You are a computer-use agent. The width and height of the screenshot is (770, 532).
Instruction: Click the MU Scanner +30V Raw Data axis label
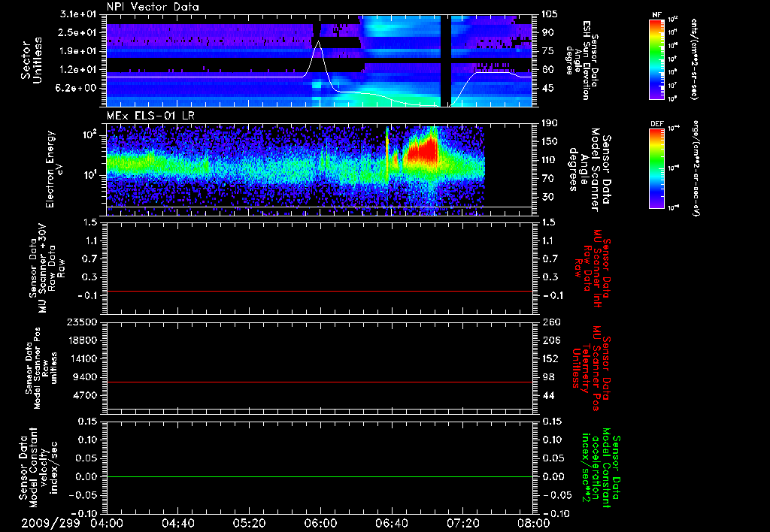(47, 268)
